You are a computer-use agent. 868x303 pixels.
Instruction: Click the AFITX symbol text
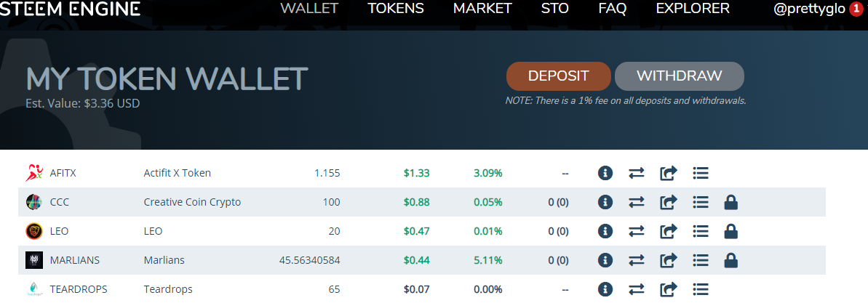[x=63, y=173]
